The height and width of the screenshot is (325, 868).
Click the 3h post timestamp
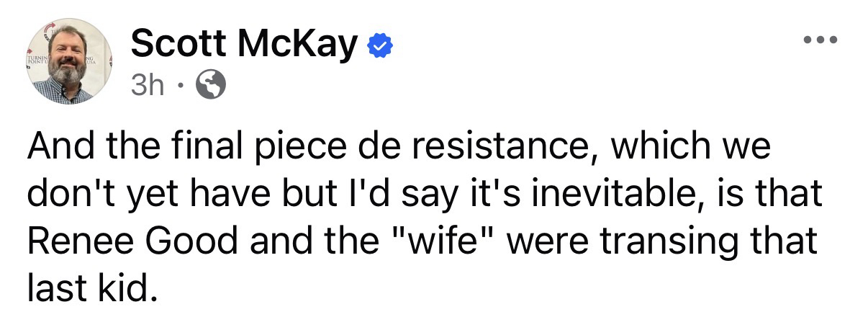click(x=147, y=86)
